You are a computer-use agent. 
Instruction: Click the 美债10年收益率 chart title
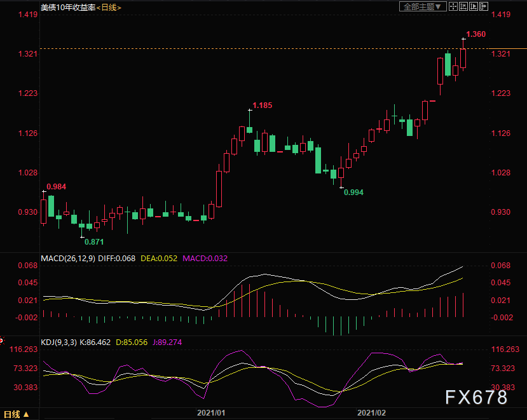68,8
